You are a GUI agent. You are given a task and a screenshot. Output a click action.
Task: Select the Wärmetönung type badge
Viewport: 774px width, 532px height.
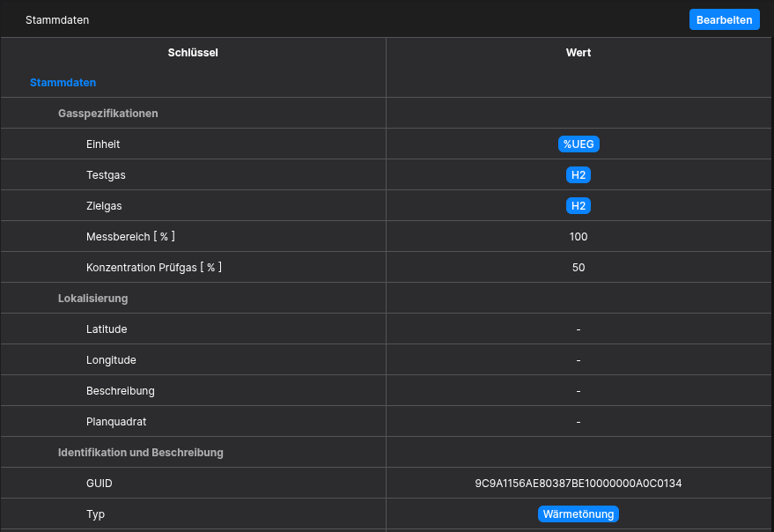pyautogui.click(x=579, y=514)
